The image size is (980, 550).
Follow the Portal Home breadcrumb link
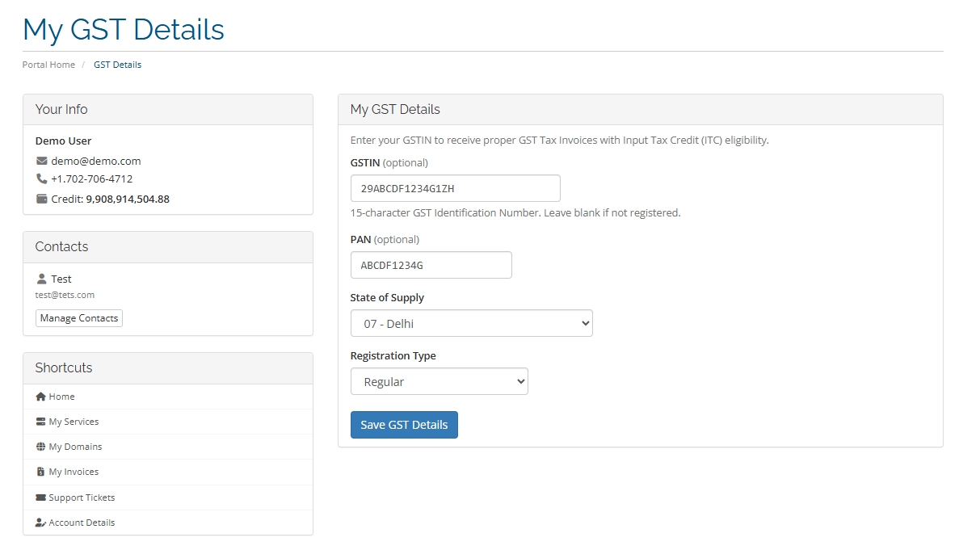tap(48, 65)
